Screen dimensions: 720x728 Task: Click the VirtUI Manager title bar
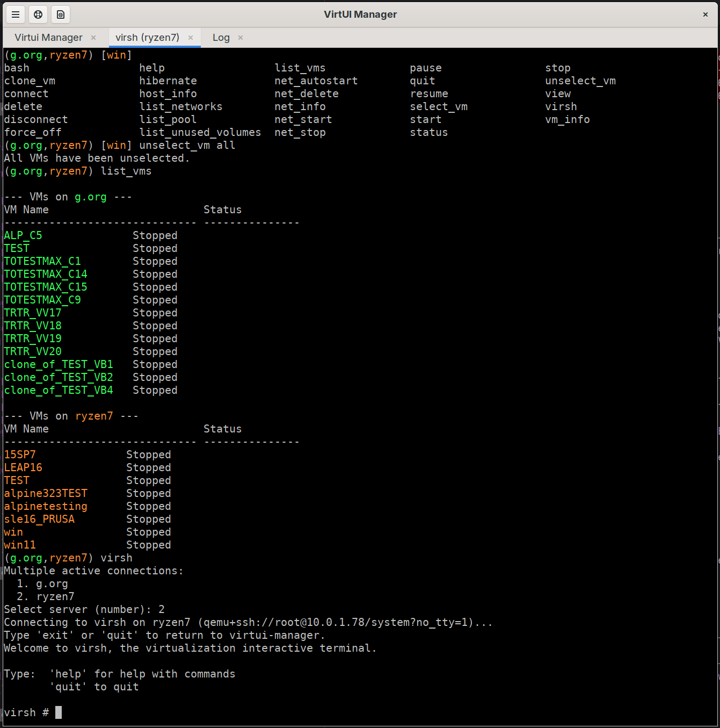[360, 15]
